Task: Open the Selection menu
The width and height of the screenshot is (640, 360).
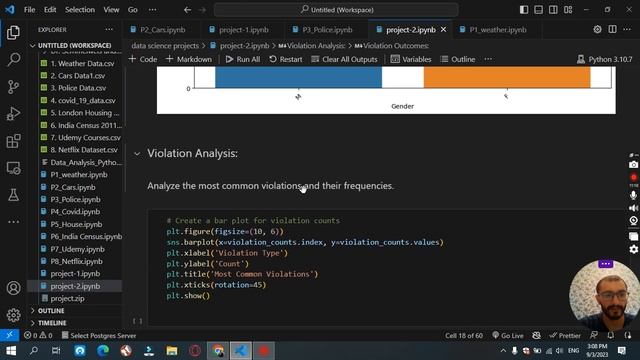Action: tap(80, 10)
